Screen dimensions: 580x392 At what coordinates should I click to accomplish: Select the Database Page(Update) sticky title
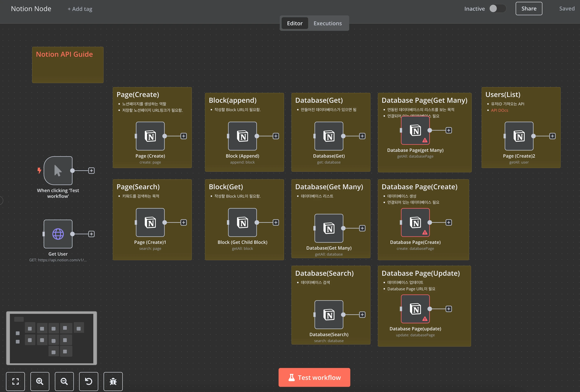(x=421, y=273)
